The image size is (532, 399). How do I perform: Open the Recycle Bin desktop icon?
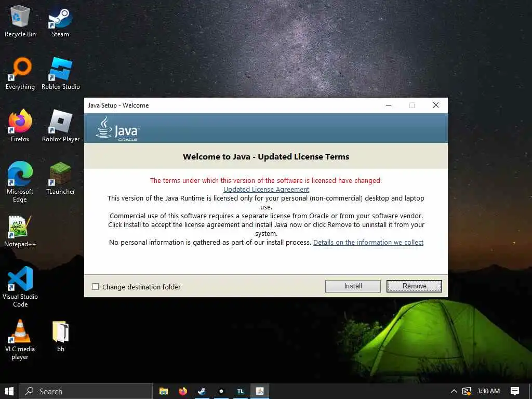click(20, 21)
